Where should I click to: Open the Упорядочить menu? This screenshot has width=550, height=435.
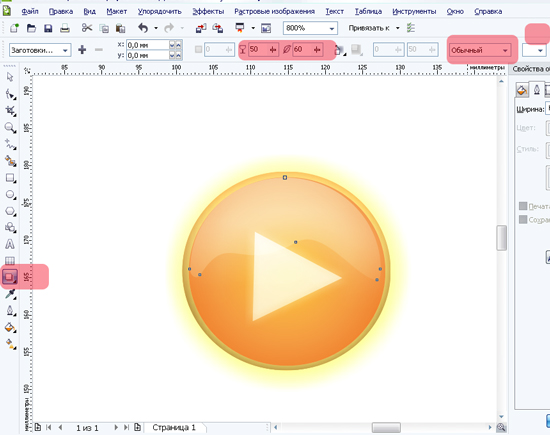tap(160, 12)
